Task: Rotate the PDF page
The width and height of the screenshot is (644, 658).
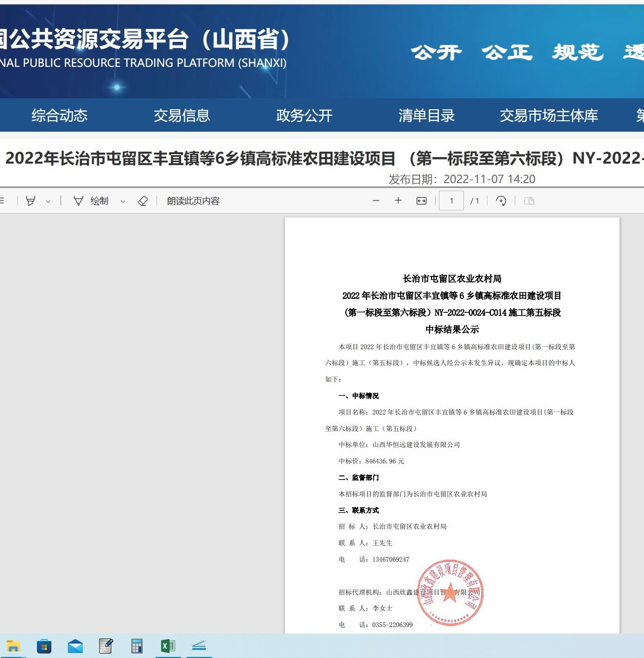Action: (501, 201)
